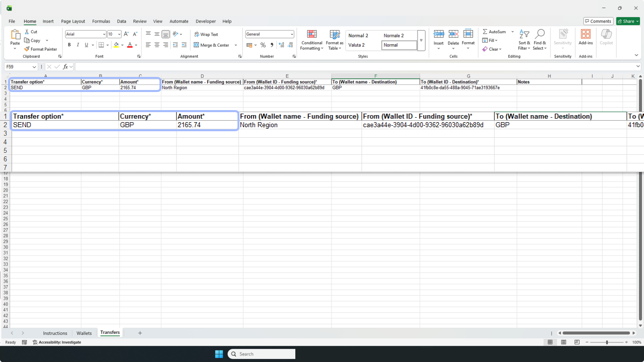Click the Format cells icon

(468, 34)
